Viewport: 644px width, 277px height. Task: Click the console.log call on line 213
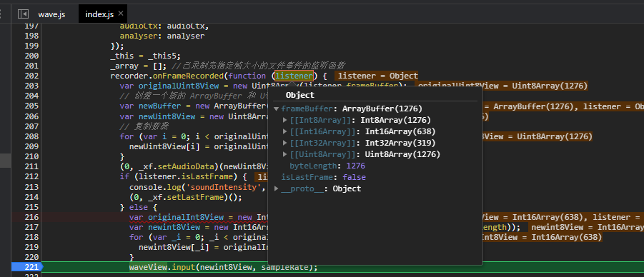point(155,187)
